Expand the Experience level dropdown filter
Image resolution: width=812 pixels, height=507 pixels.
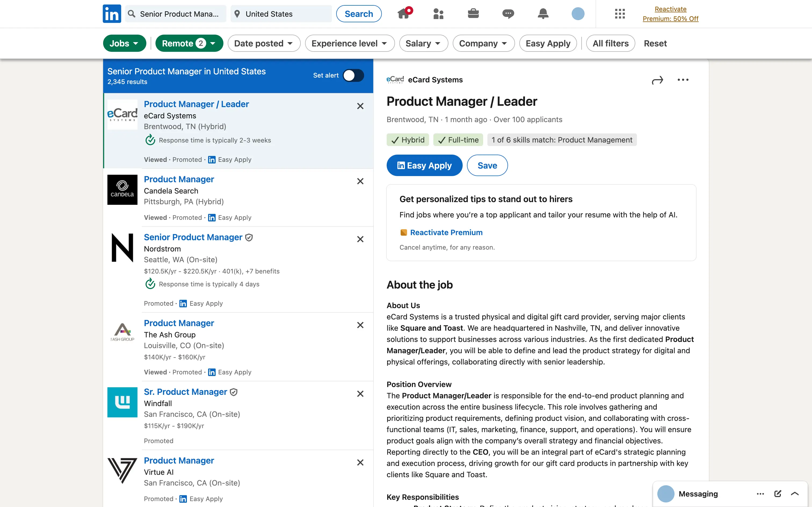coord(348,43)
